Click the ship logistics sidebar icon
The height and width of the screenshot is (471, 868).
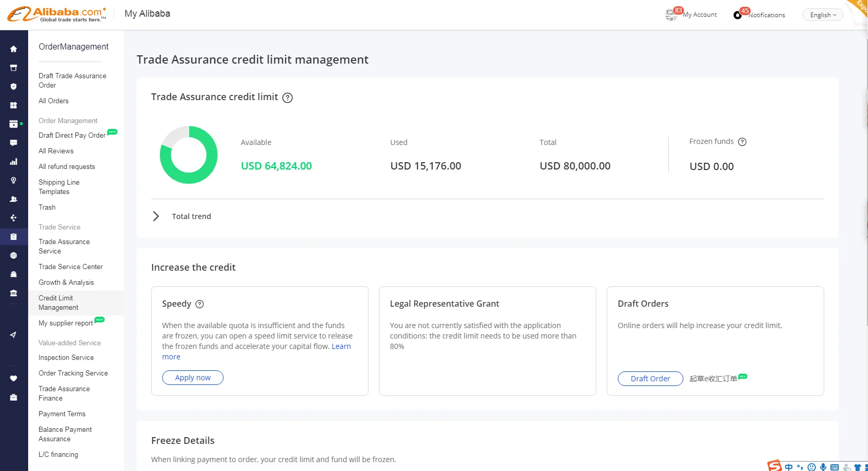[x=14, y=274]
